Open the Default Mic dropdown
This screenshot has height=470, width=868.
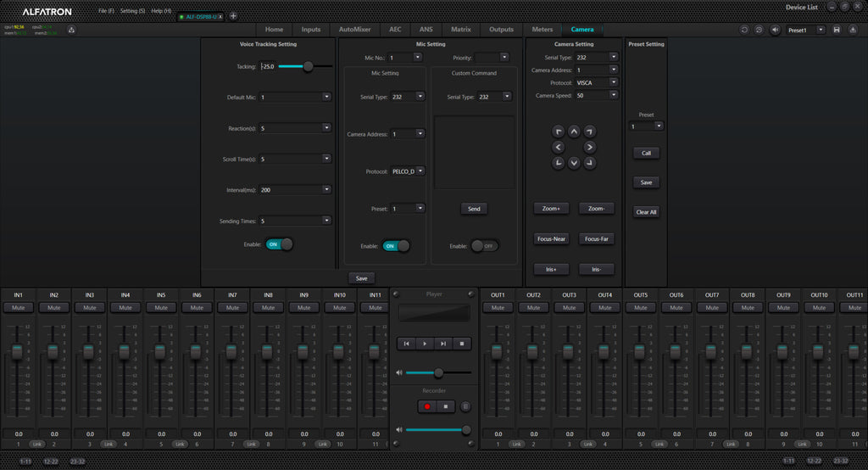point(326,97)
